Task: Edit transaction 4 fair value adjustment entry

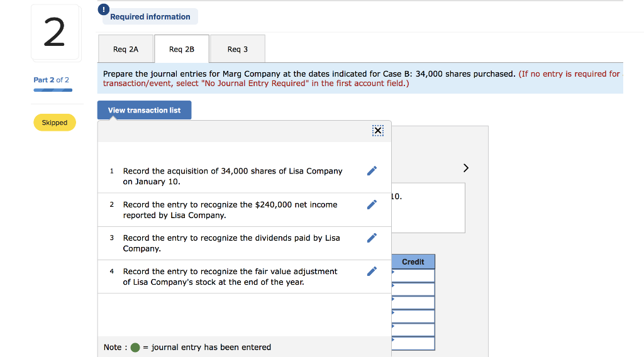Action: [372, 272]
